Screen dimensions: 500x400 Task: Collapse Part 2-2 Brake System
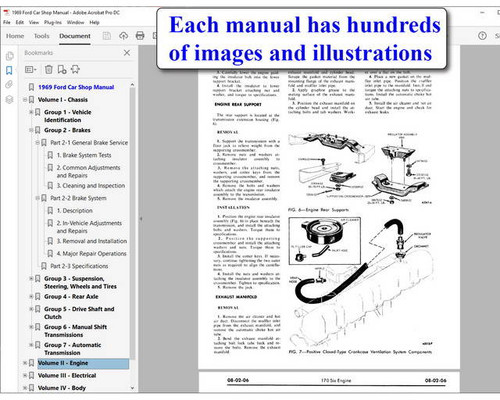pos(37,198)
